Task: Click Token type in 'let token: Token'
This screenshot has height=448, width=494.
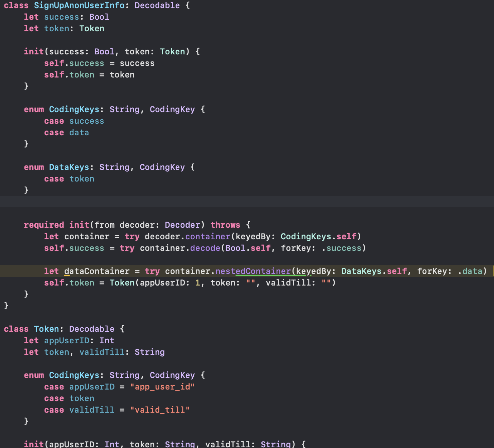Action: point(92,29)
